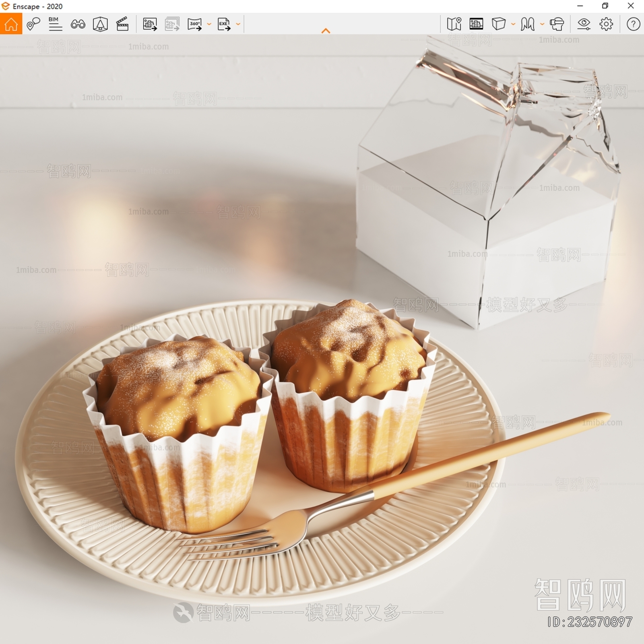Open the video editor clapperboard icon

[122, 24]
